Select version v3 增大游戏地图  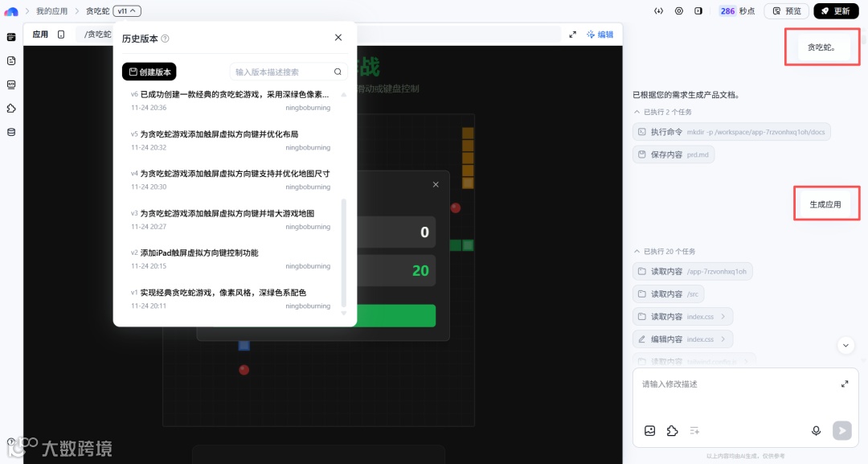pos(231,220)
